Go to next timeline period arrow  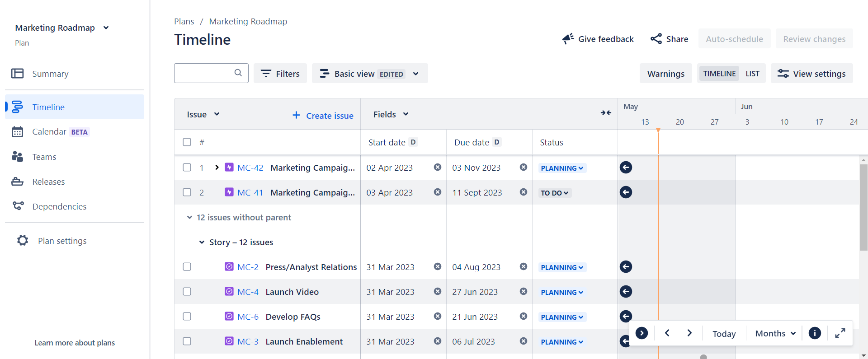coord(689,333)
